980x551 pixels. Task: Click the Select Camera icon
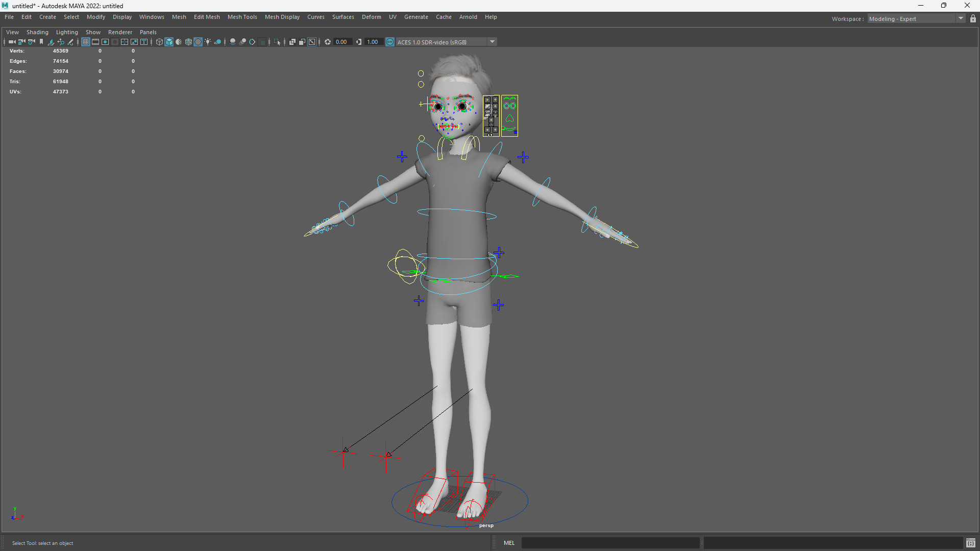(x=12, y=42)
